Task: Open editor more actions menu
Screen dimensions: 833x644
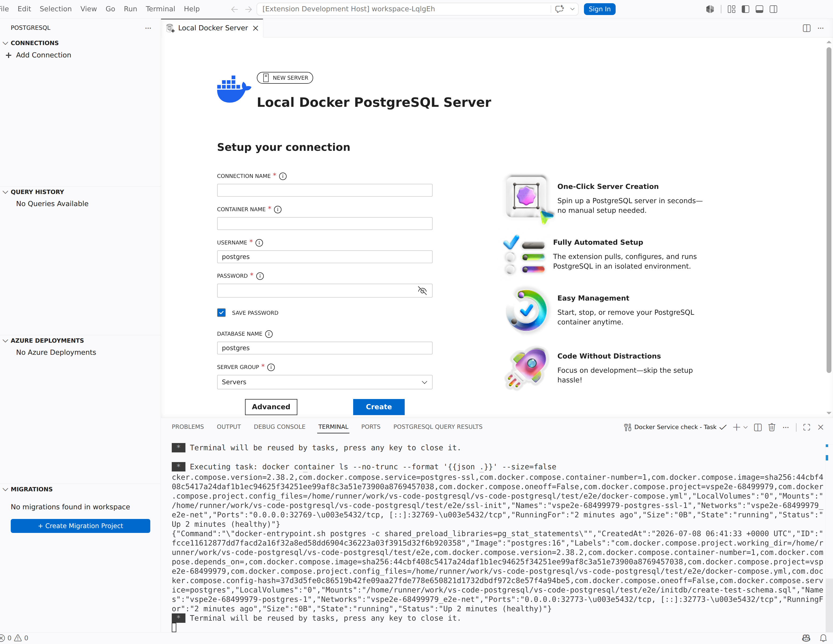Action: coord(820,28)
